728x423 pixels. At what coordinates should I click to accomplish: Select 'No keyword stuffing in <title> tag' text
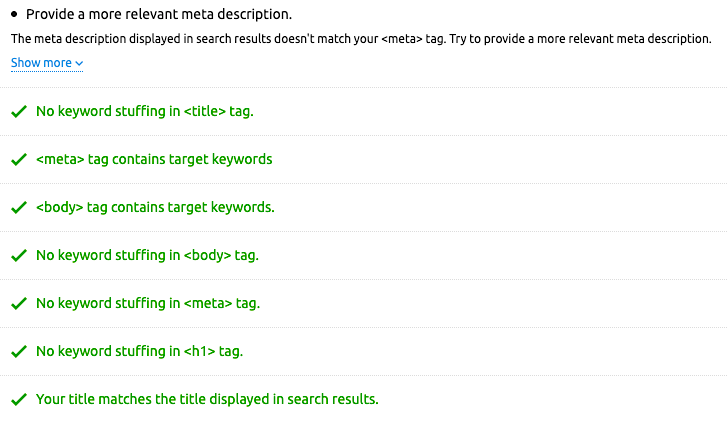pyautogui.click(x=145, y=111)
